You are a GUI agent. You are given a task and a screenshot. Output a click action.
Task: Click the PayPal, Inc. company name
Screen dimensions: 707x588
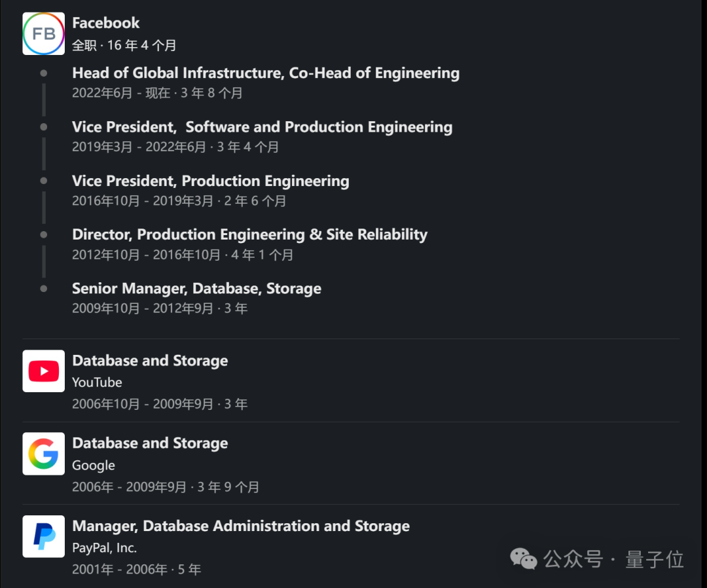pos(104,548)
